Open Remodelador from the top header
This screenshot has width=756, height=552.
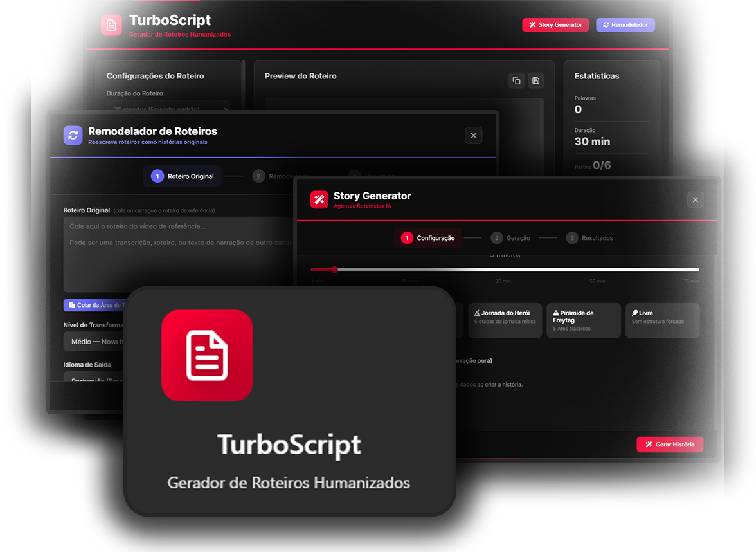[x=625, y=25]
